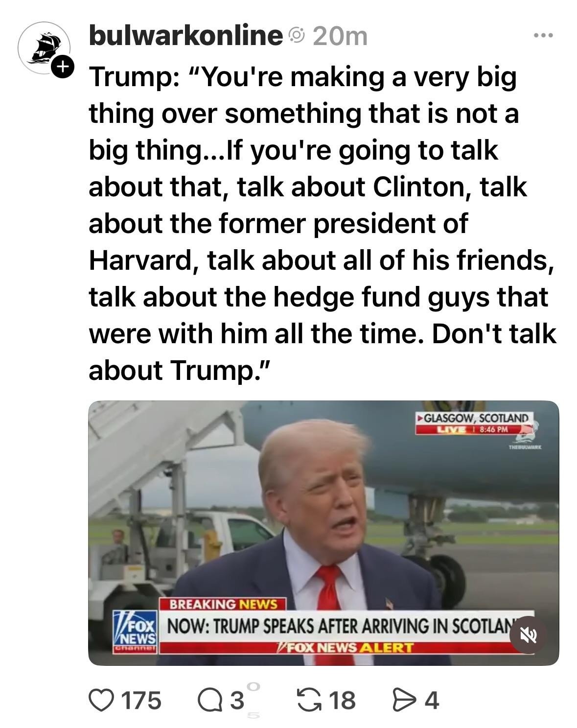This screenshot has height=728, width=577.
Task: Repost using the circular arrows icon
Action: (x=309, y=700)
